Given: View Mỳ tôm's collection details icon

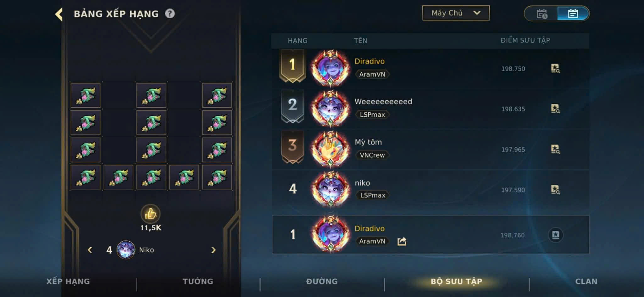Looking at the screenshot, I should pyautogui.click(x=555, y=149).
